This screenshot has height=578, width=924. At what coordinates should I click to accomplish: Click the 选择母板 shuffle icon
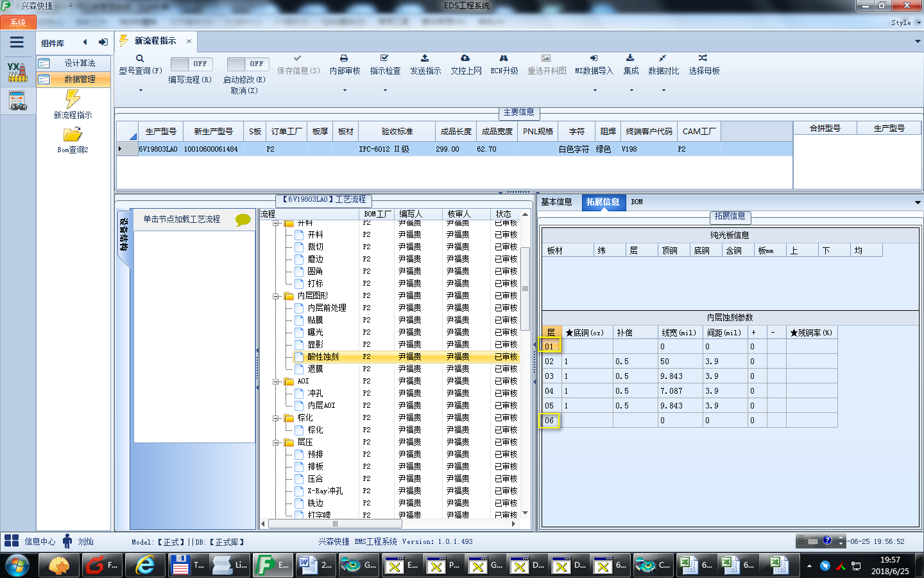tap(703, 58)
